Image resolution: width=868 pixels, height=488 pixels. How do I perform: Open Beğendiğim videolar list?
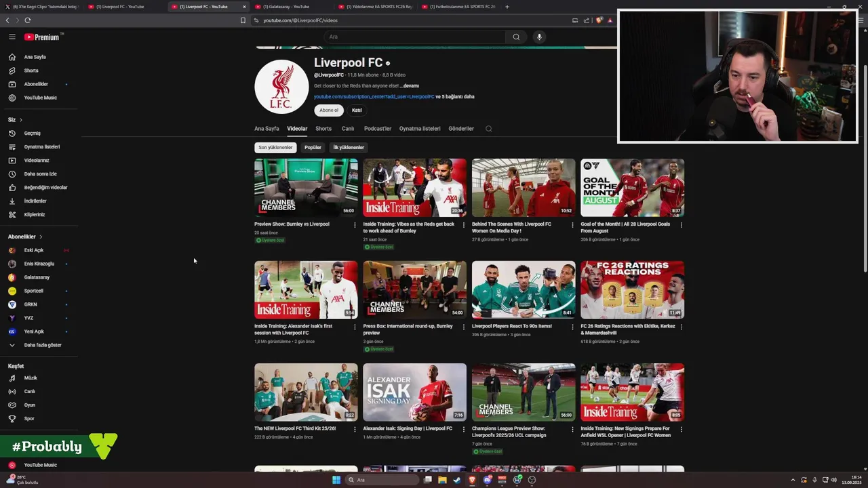coord(39,188)
